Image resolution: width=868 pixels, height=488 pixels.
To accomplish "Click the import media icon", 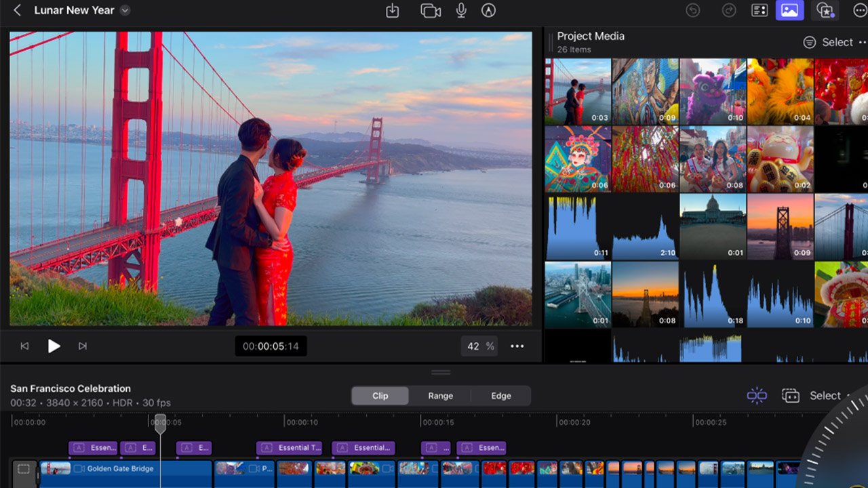I will click(393, 10).
